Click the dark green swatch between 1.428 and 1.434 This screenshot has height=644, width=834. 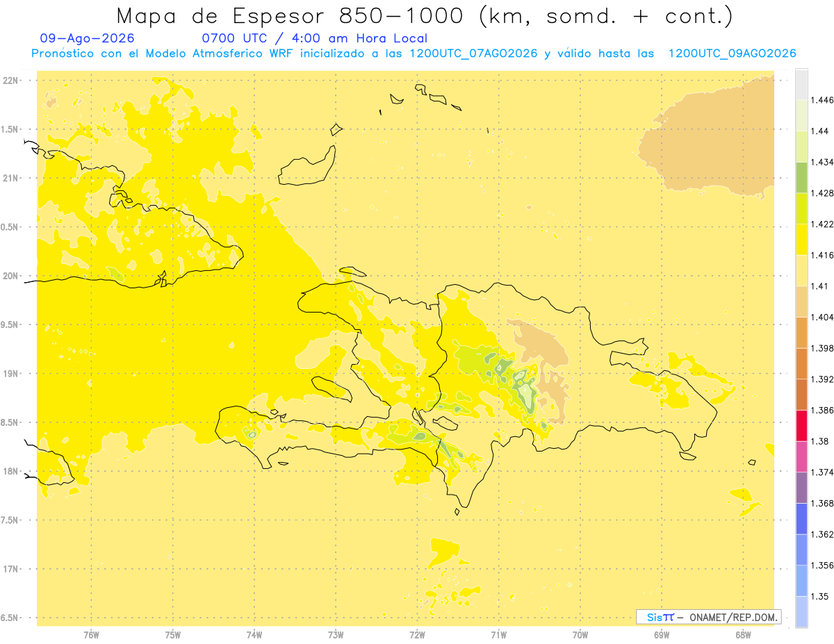801,177
